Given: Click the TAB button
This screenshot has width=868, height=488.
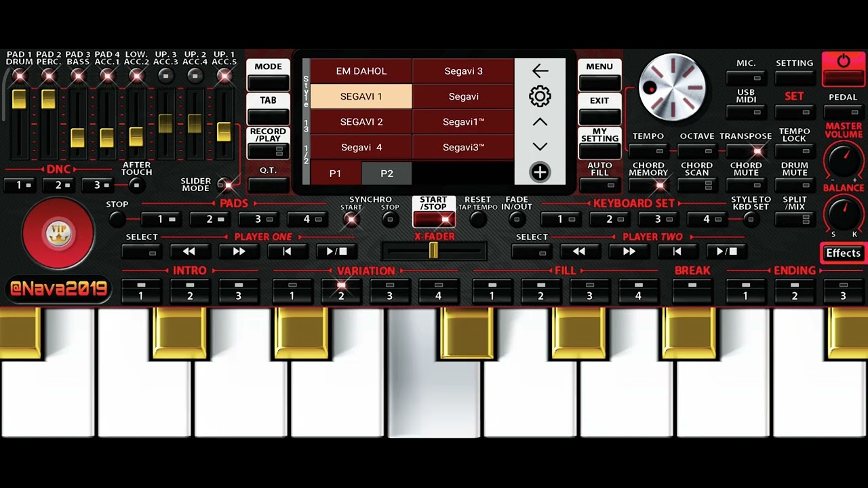Looking at the screenshot, I should click(268, 109).
